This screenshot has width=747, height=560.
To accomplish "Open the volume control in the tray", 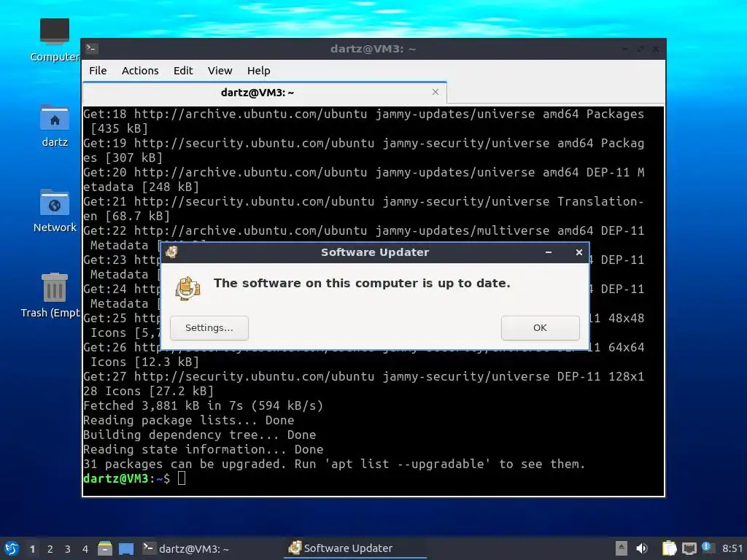I will tap(642, 548).
